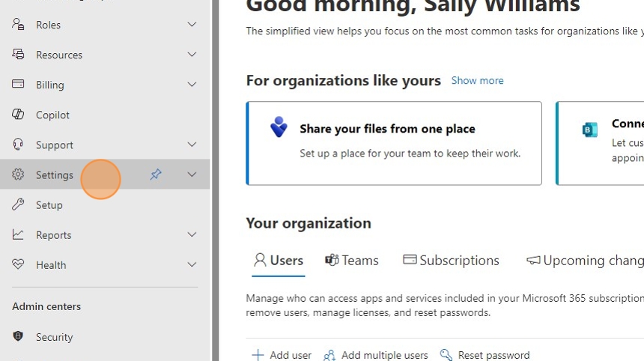Click the people icon beside Add multiple users
644x361 pixels.
329,355
